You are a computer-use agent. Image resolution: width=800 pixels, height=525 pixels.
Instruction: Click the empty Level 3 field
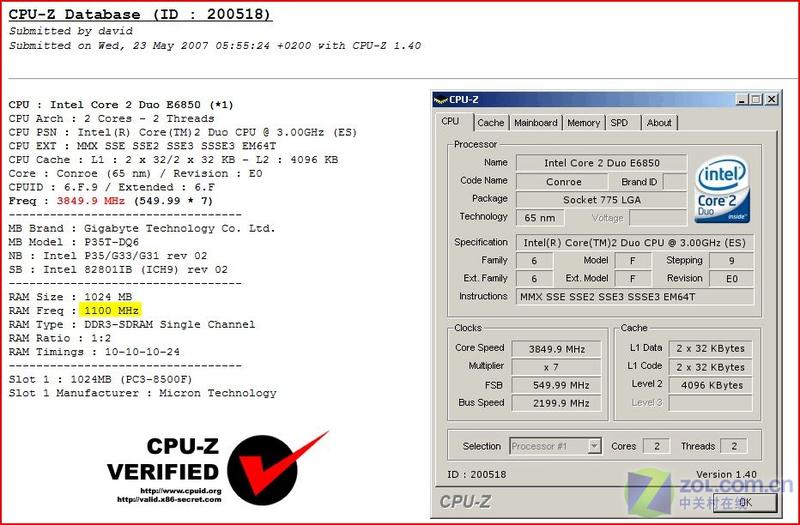[x=710, y=403]
